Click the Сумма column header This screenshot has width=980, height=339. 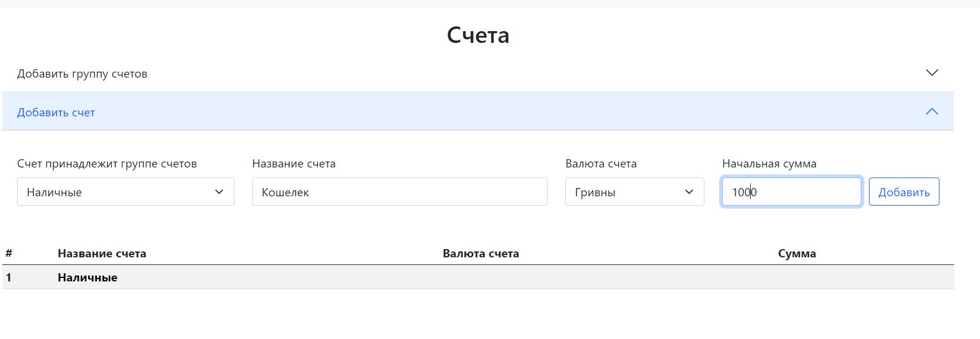(x=797, y=254)
